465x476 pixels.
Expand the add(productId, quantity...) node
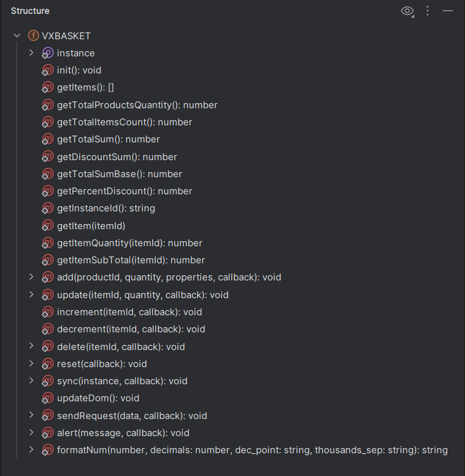coord(31,277)
